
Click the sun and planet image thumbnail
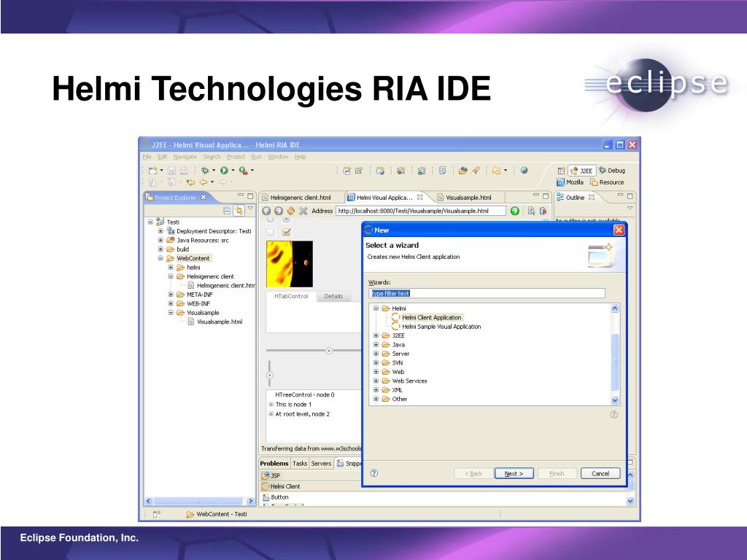pos(290,264)
